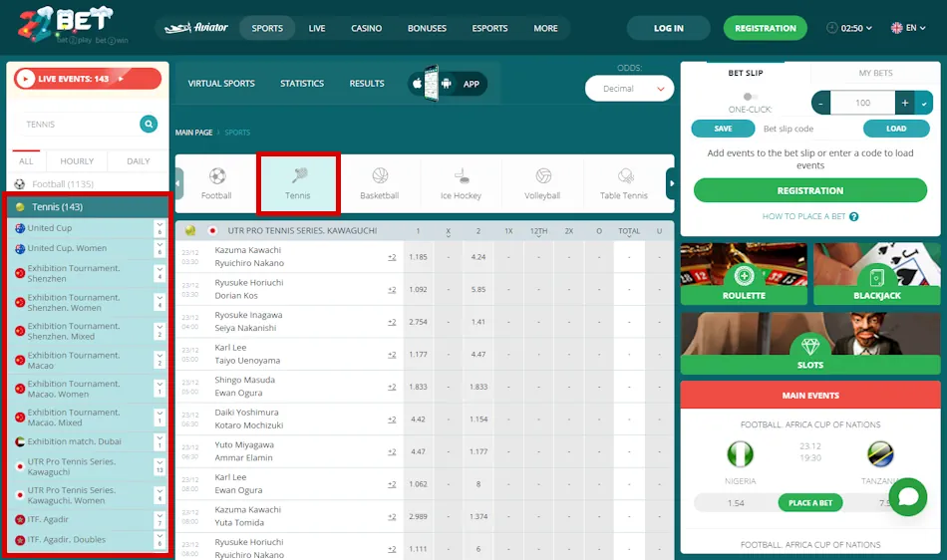Expand Exhibition Tournament. Macao
Image resolution: width=947 pixels, height=560 pixels.
(x=159, y=360)
